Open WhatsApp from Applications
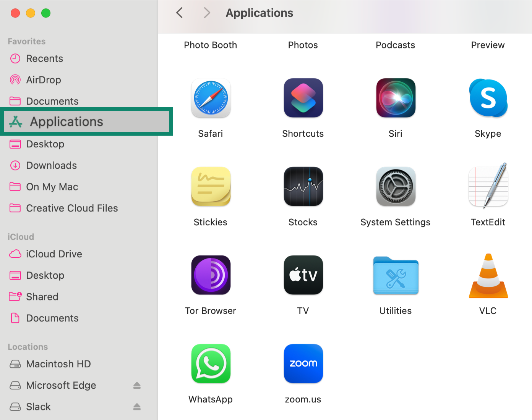The height and width of the screenshot is (420, 532). pos(211,363)
